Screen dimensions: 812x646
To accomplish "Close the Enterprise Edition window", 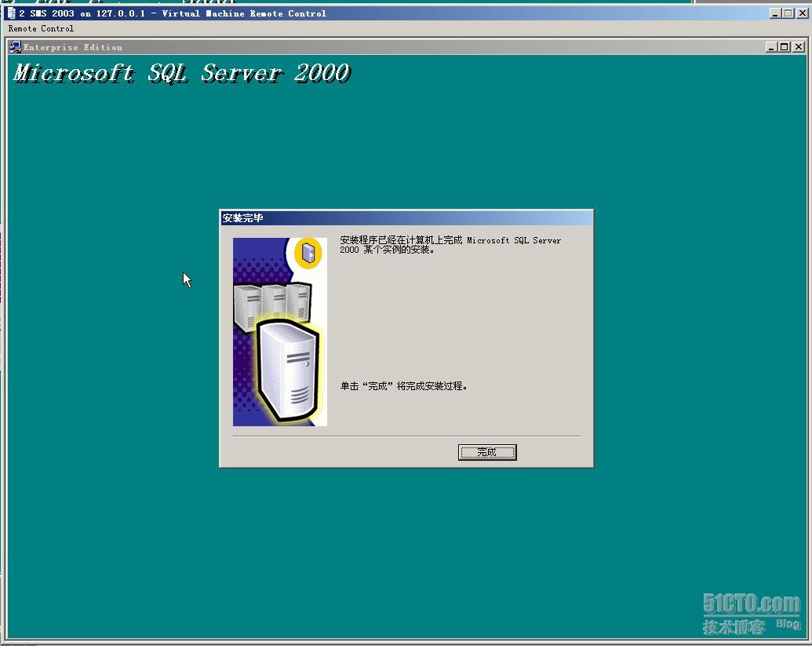I will 799,47.
